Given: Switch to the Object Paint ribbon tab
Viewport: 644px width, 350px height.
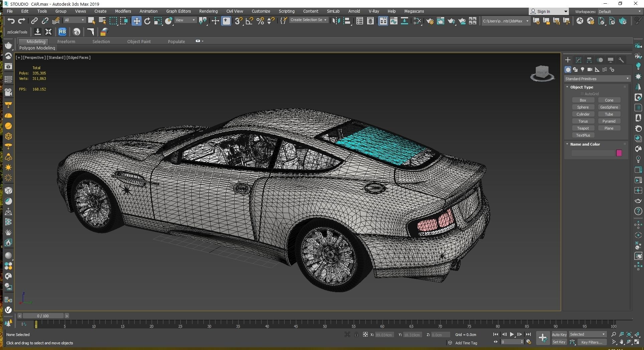Looking at the screenshot, I should pyautogui.click(x=139, y=41).
